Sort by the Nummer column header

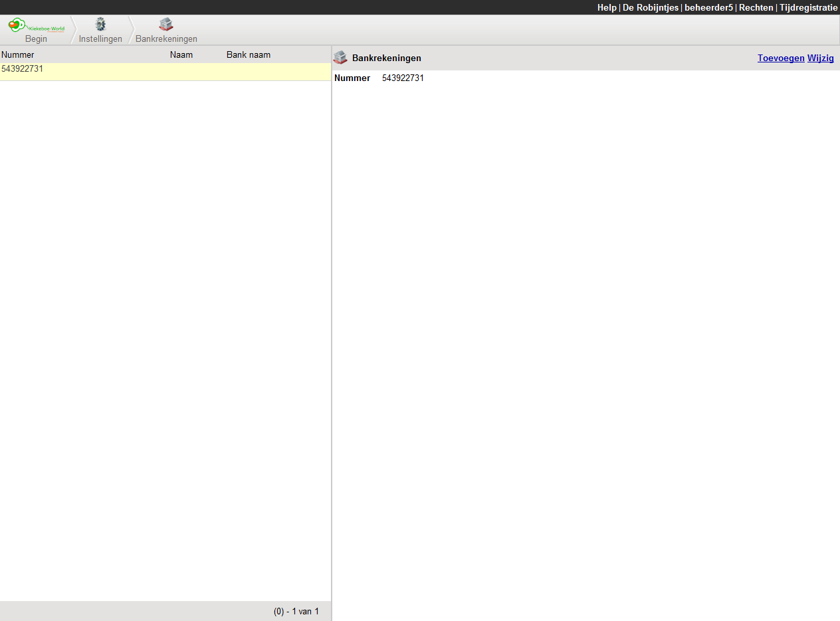tap(18, 54)
